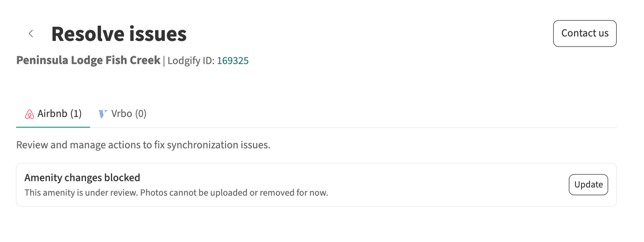The image size is (644, 242).
Task: Click the Airbnb logo icon
Action: pos(29,114)
